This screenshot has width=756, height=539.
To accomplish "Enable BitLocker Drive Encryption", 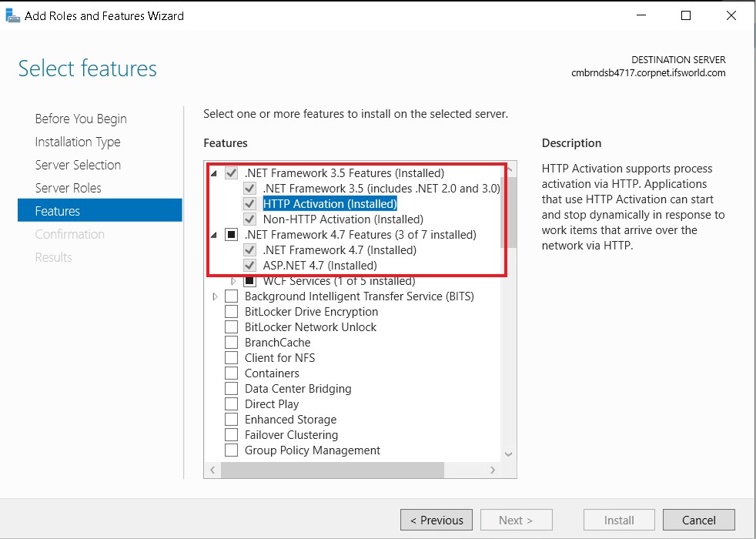I will point(230,311).
